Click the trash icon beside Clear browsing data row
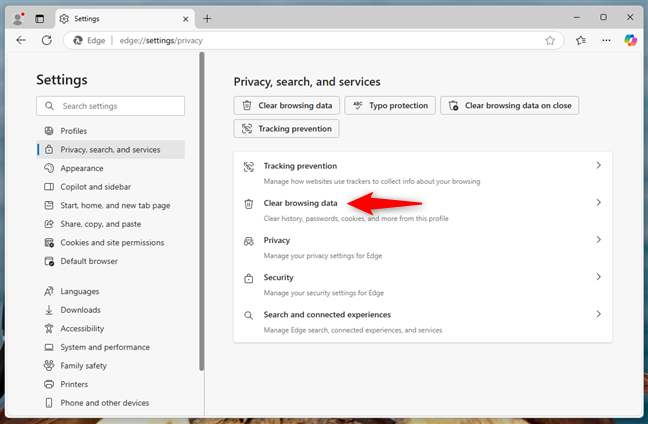Screen dimensions: 648x424 248,204
